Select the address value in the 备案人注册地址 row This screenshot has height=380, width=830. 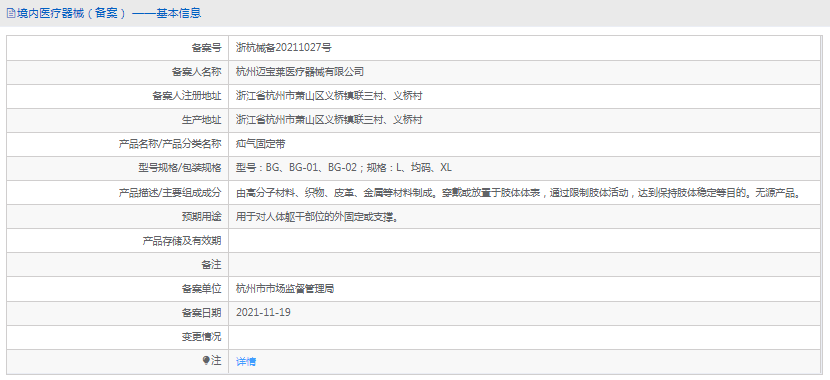click(x=329, y=96)
